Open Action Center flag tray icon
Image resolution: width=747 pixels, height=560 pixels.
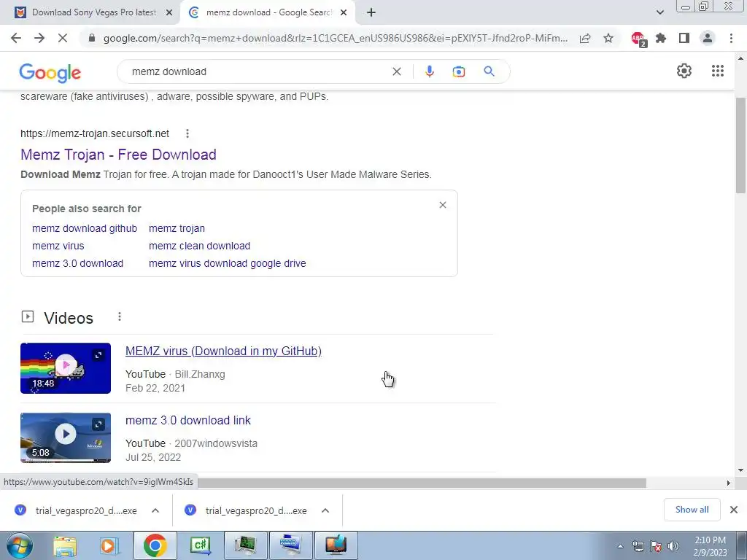pos(656,546)
